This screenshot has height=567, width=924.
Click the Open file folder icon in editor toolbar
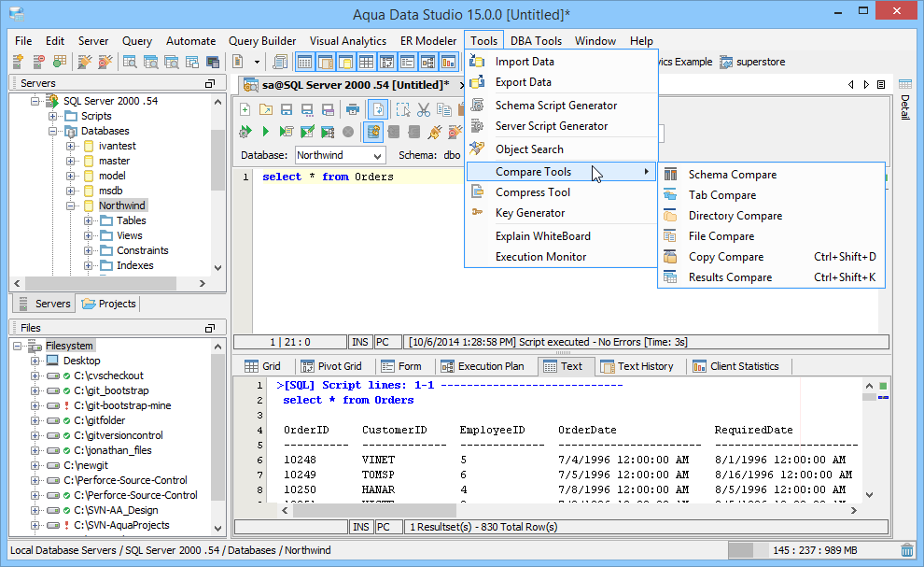266,109
